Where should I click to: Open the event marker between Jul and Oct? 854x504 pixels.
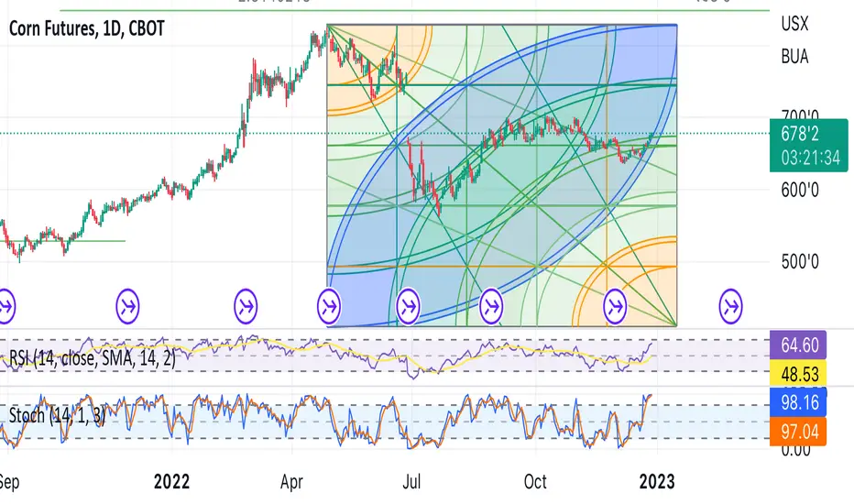click(491, 307)
